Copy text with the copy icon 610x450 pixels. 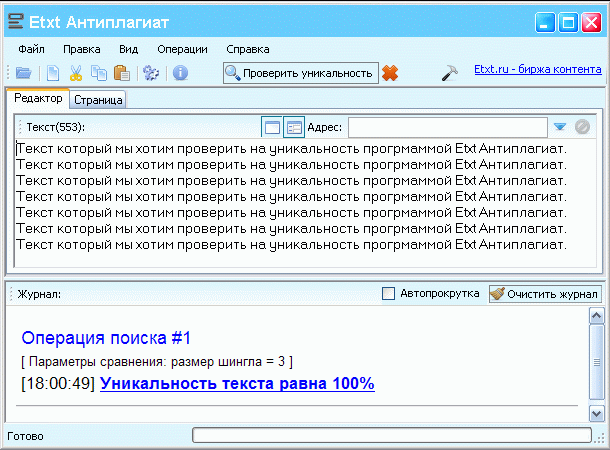coord(99,73)
